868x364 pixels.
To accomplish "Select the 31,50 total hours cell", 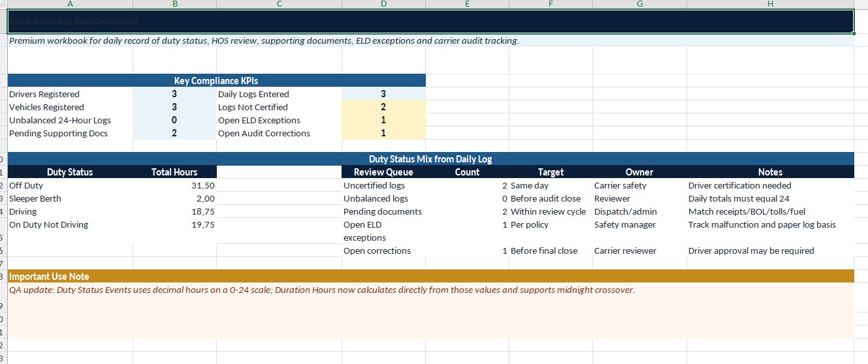I will tap(174, 185).
